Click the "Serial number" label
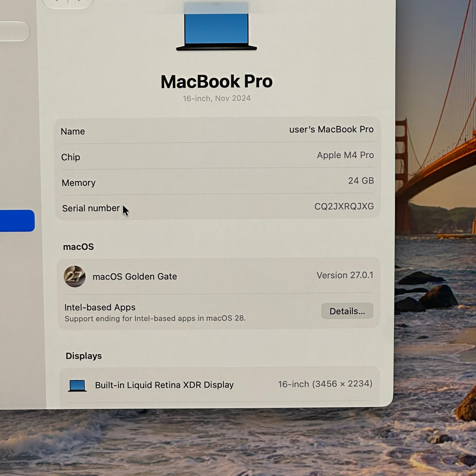This screenshot has height=476, width=476. click(91, 208)
